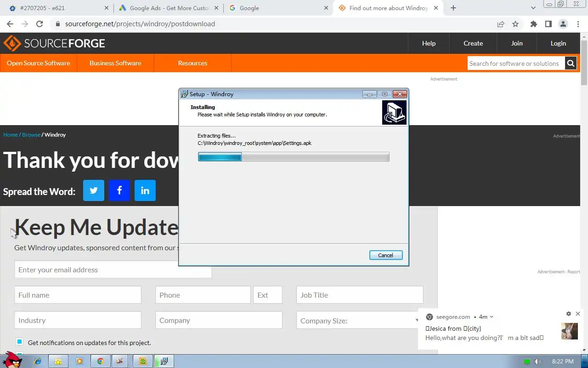Click the taskbar clock 8:22 PM
This screenshot has height=368, width=588.
(x=563, y=362)
